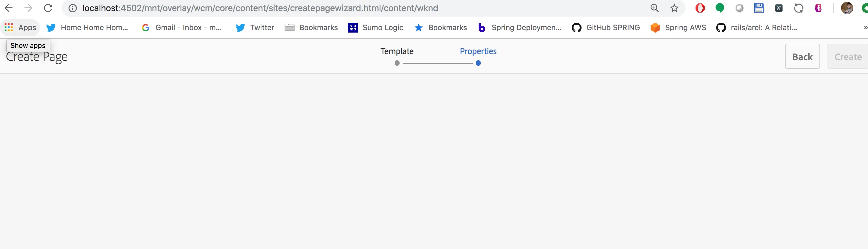Bookmark this page with the star icon
This screenshot has width=868, height=249.
click(674, 8)
